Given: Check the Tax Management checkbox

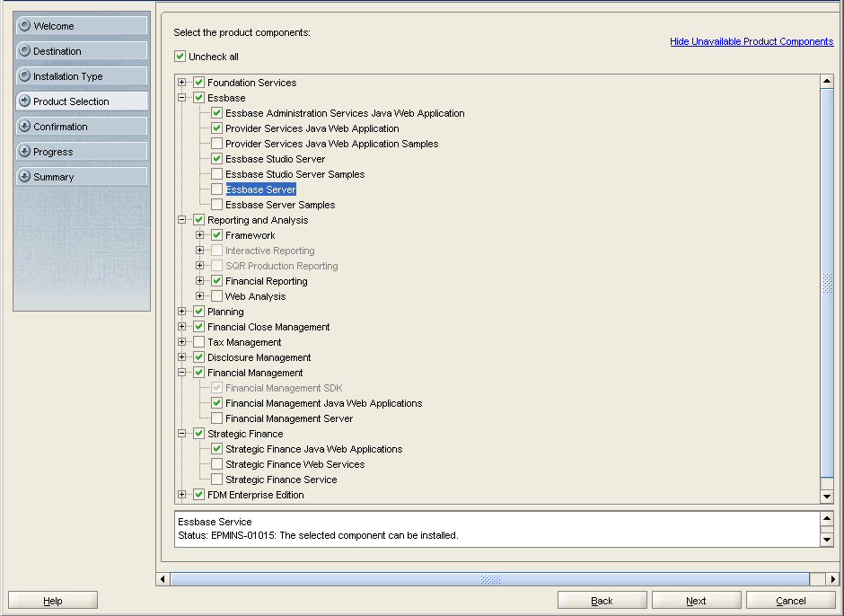Looking at the screenshot, I should point(198,342).
